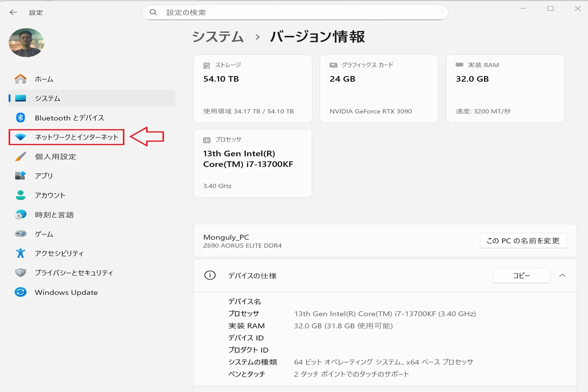Viewport: 588px width, 392px height.
Task: Open ゲーム settings page
Action: 92,234
